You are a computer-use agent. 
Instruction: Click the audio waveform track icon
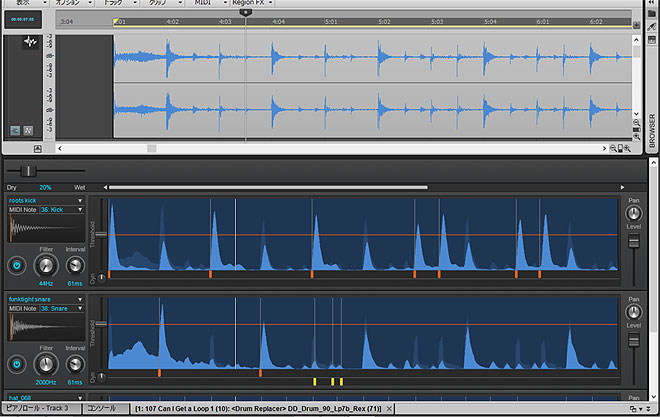point(30,42)
